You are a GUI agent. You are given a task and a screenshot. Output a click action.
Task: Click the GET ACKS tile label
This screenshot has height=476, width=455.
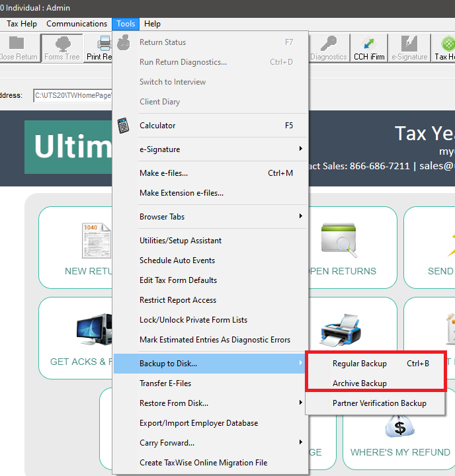click(x=81, y=362)
